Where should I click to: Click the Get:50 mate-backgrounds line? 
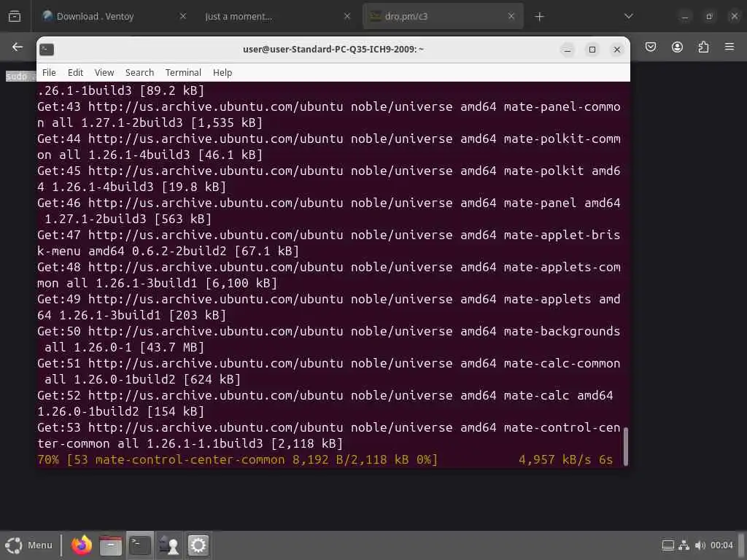(x=329, y=339)
